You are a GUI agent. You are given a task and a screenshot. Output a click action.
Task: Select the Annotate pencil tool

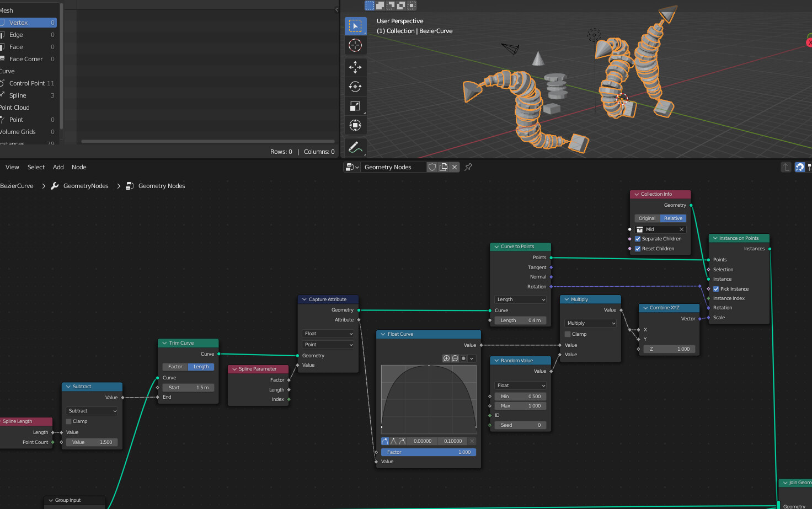pyautogui.click(x=355, y=147)
